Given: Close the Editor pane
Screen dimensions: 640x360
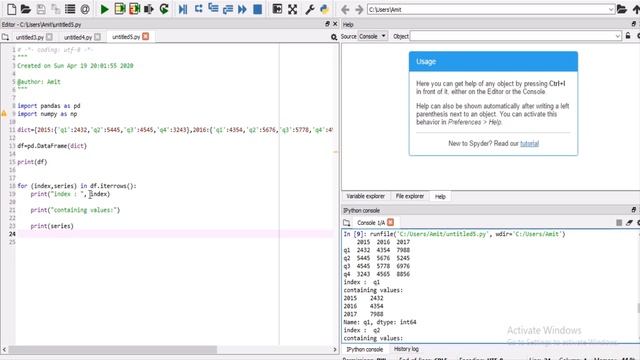Looking at the screenshot, I should (x=335, y=24).
